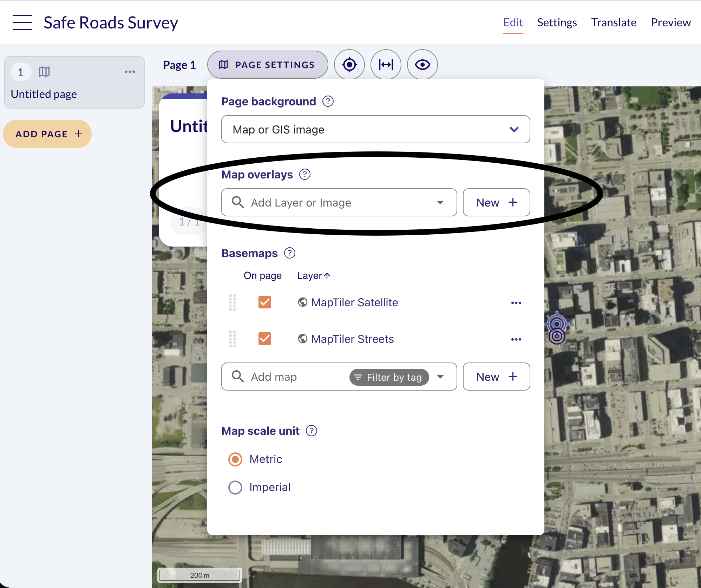
Task: Click the Safe Roads Survey title
Action: 111,22
